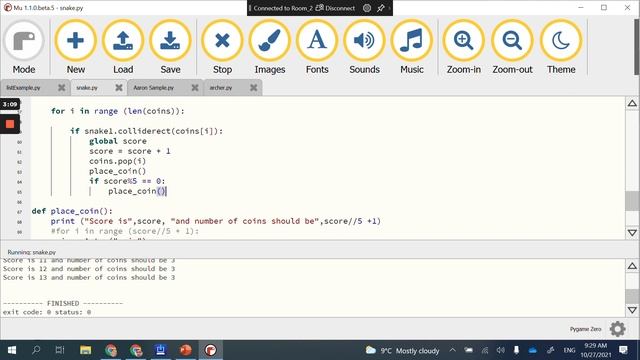Screen dimensions: 640x360
Task: Close the listExample.py tab
Action: pos(62,88)
